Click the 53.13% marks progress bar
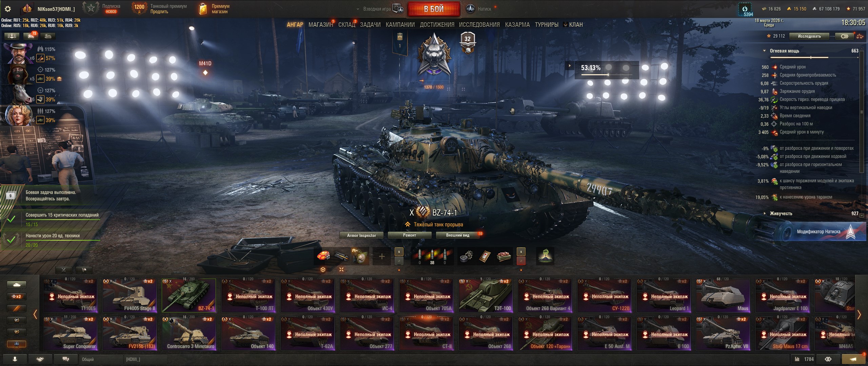The width and height of the screenshot is (868, 366). [x=607, y=70]
